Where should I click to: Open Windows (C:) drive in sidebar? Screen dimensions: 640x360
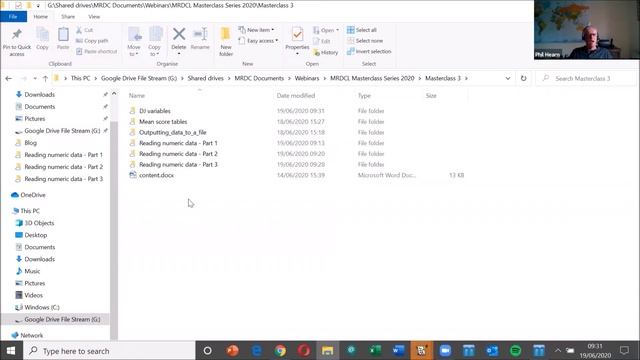coord(42,307)
